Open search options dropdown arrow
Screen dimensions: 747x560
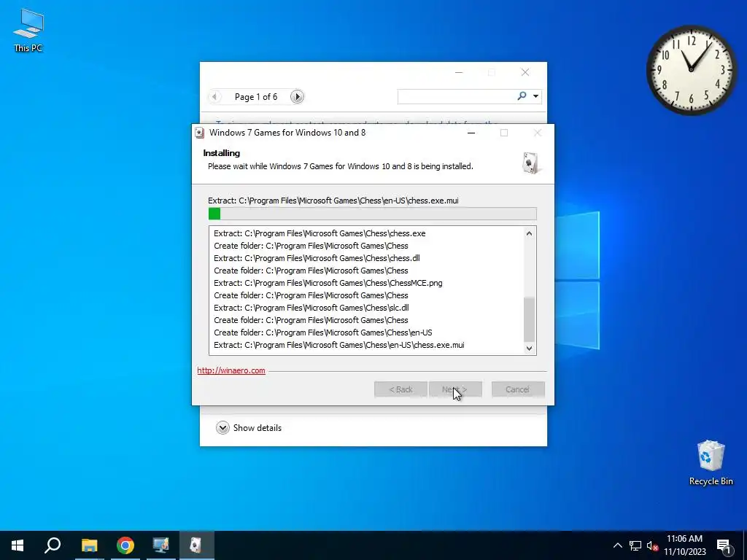(x=535, y=96)
